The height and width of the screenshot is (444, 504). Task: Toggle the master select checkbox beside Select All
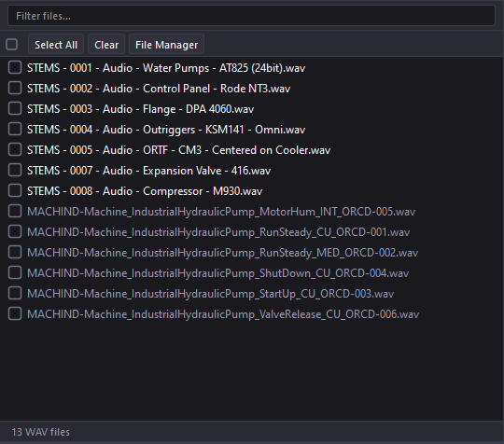tap(12, 45)
